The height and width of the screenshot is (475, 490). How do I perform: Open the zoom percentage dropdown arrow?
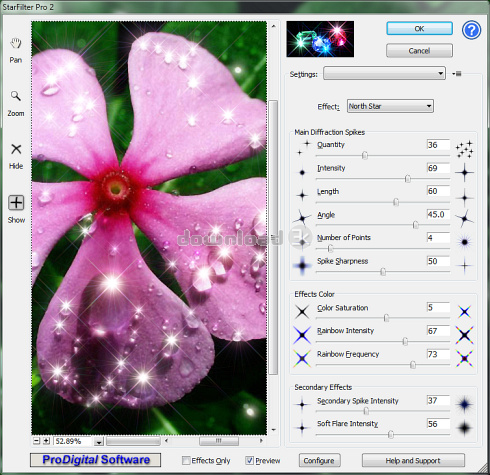[x=99, y=442]
